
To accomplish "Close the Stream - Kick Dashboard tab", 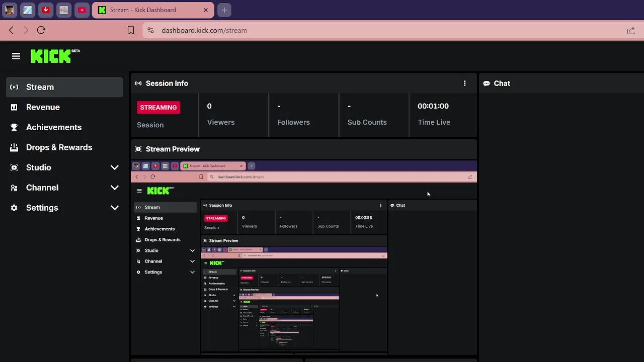I will 206,10.
